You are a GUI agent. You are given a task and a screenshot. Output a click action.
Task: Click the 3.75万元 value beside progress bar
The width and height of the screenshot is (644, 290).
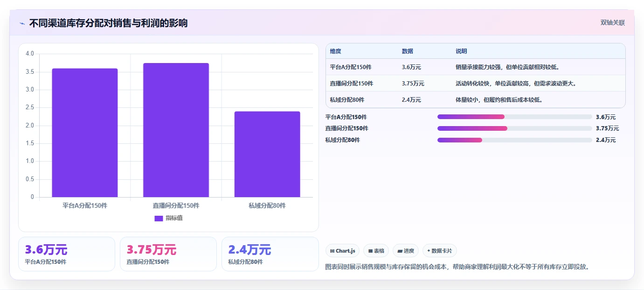608,128
